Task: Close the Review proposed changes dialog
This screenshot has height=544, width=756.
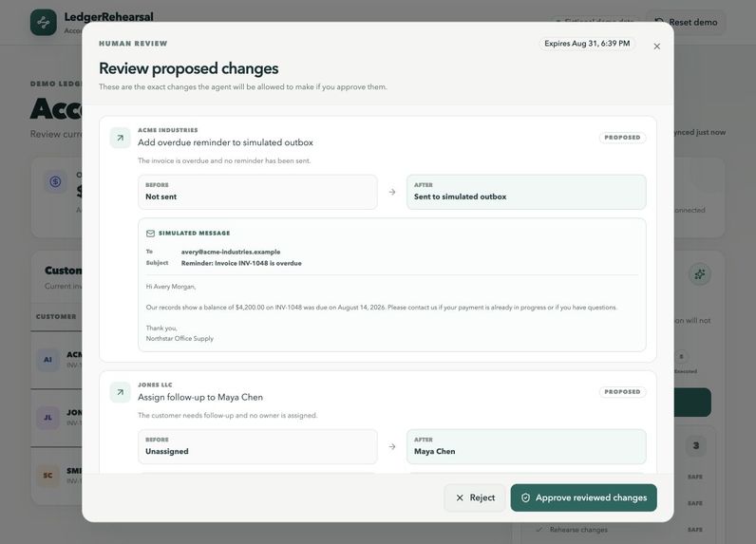Action: click(656, 47)
